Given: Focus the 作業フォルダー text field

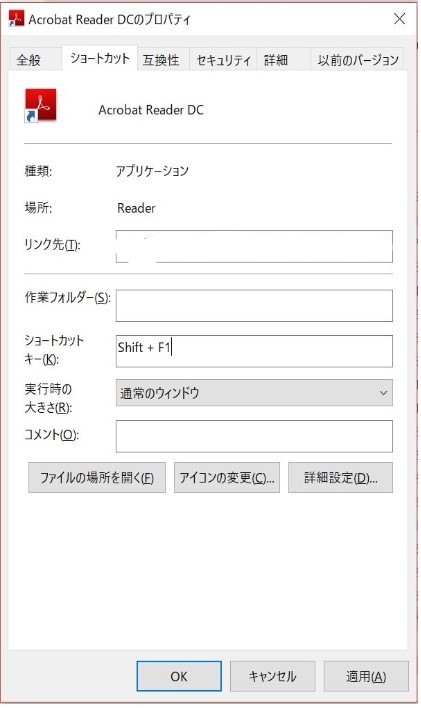Looking at the screenshot, I should [254, 306].
